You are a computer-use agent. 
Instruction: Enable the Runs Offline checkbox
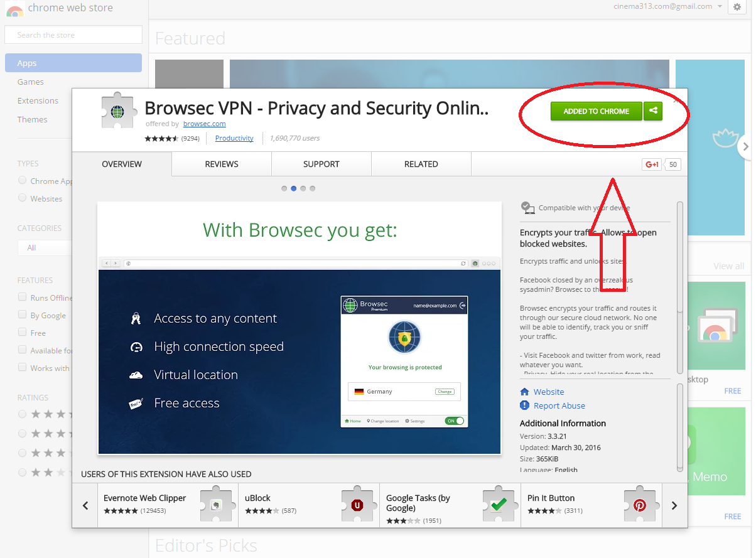pyautogui.click(x=23, y=298)
